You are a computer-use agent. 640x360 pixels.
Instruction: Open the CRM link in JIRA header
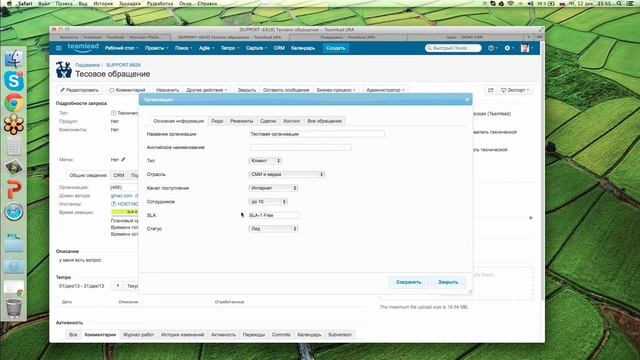point(279,48)
